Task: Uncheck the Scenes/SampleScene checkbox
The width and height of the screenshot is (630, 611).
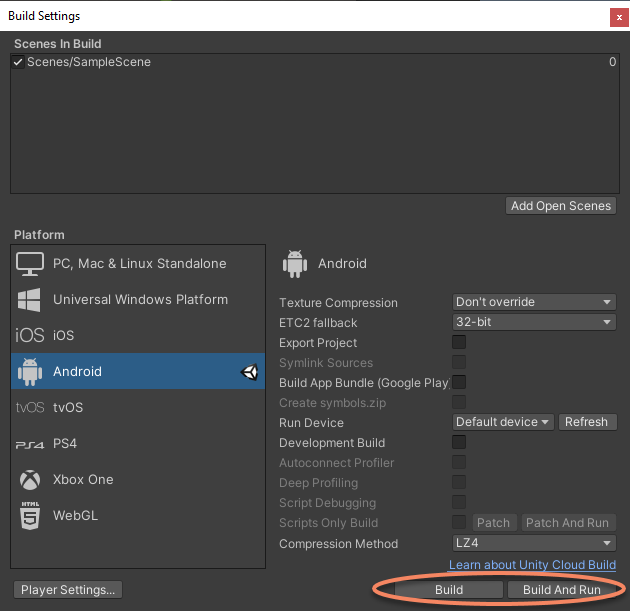Action: (18, 62)
